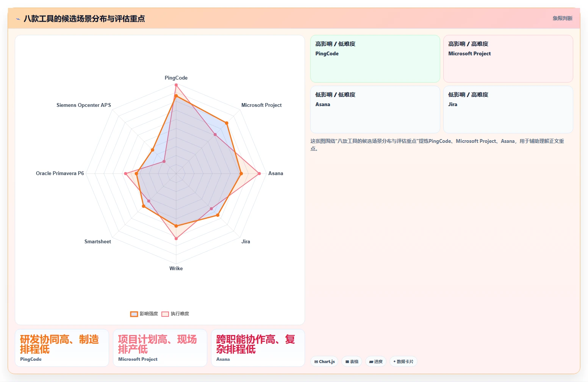Toggle the 执行难度 legend item

tap(175, 314)
